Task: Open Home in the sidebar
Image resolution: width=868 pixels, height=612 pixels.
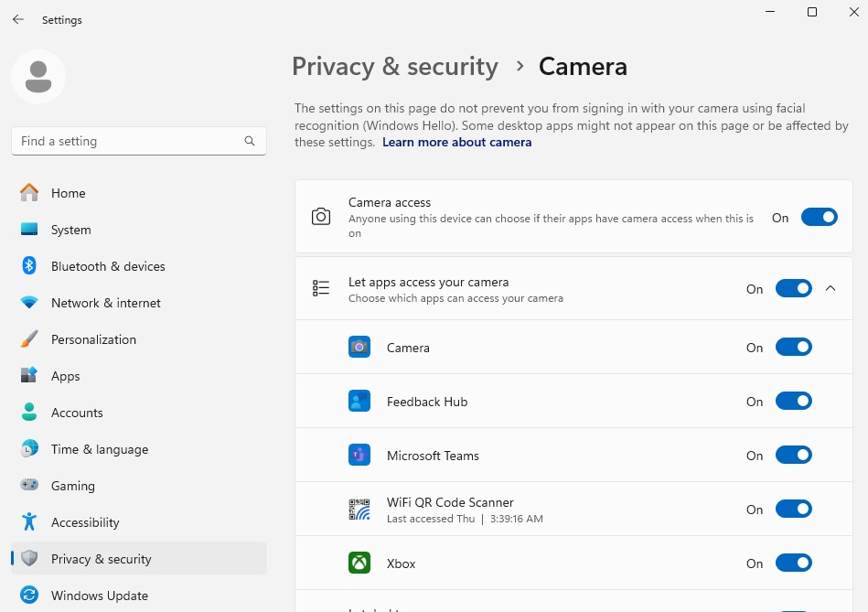Action: click(x=68, y=193)
